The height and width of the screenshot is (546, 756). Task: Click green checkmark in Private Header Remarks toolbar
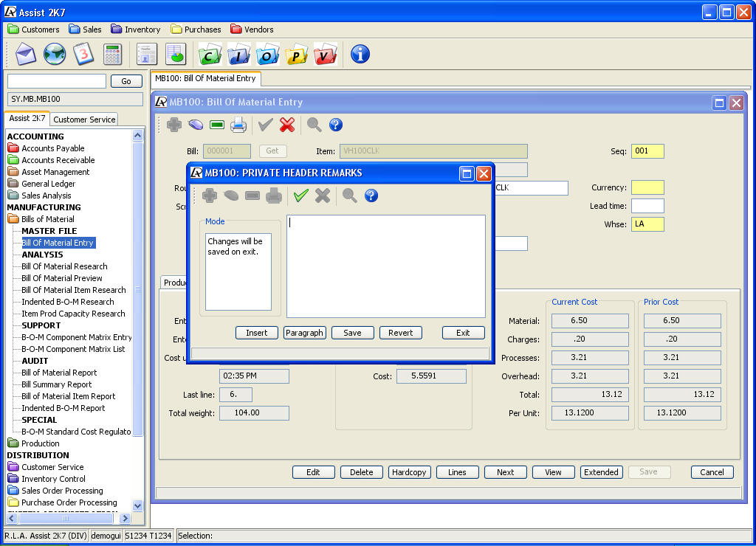pyautogui.click(x=300, y=196)
